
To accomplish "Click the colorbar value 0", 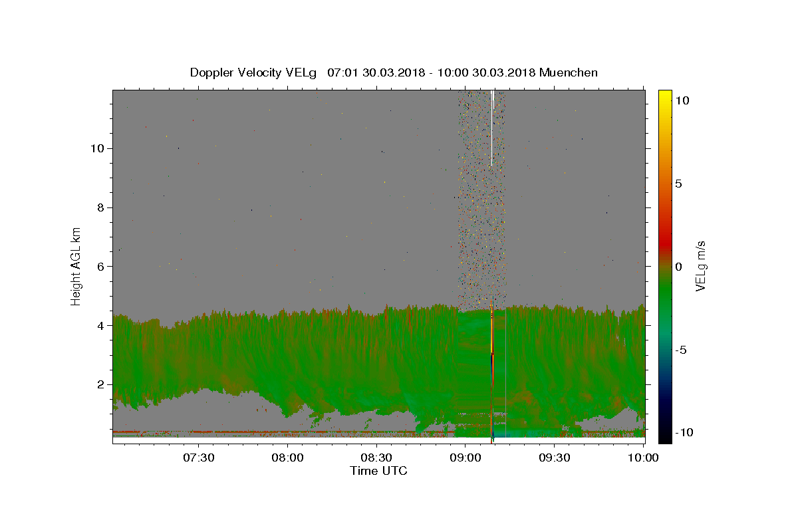I will [x=678, y=267].
